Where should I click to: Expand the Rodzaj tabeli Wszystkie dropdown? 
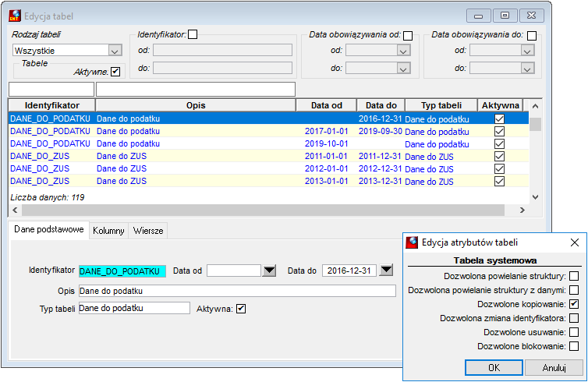(115, 51)
